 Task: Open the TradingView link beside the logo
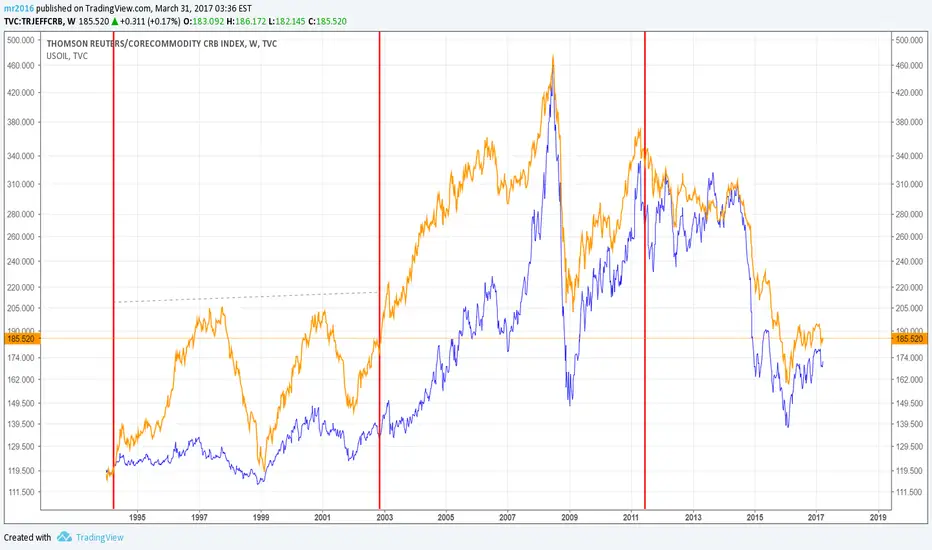click(x=99, y=538)
